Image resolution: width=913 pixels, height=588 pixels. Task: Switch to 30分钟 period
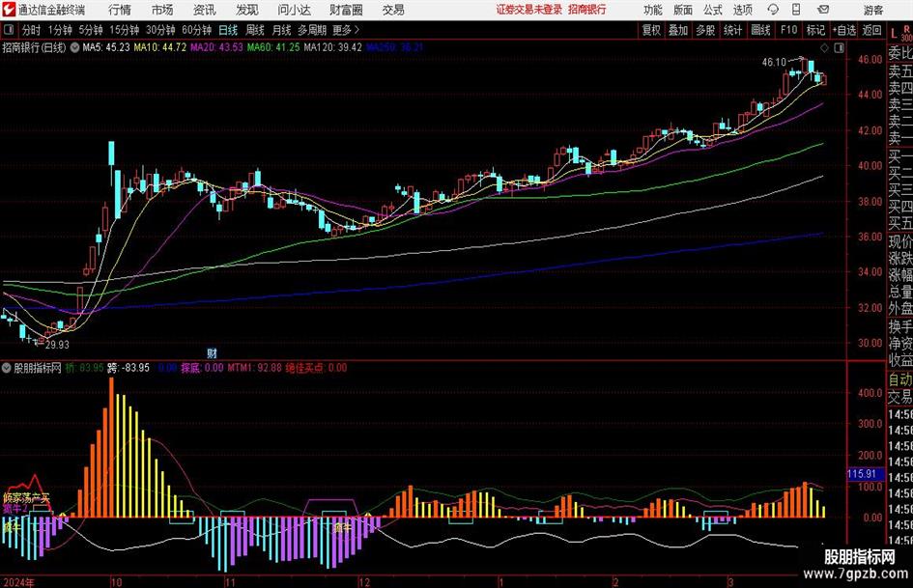160,30
